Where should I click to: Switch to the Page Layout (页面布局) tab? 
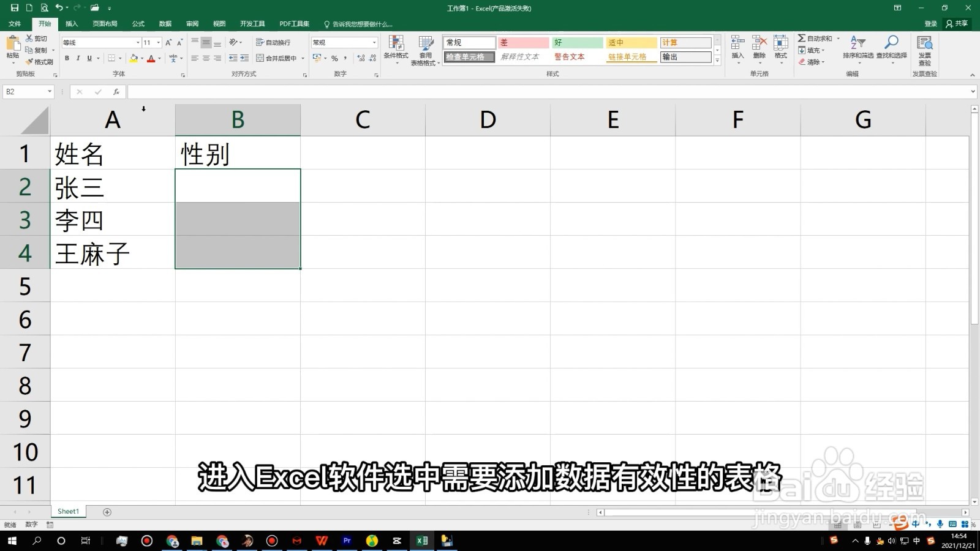pyautogui.click(x=105, y=24)
